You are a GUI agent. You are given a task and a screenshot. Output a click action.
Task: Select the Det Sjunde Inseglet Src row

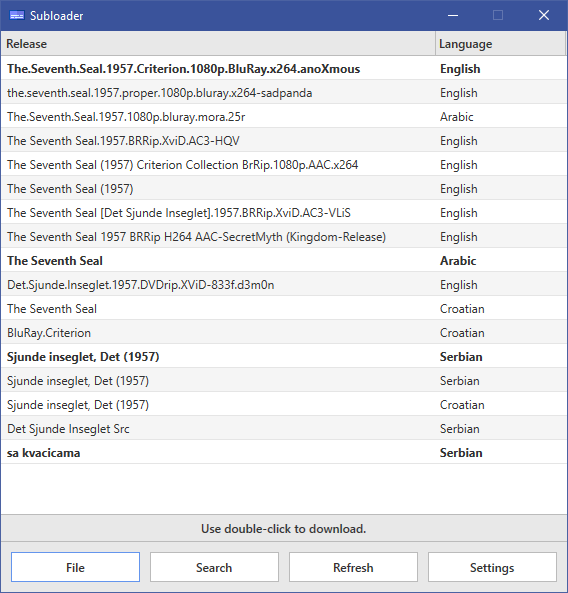284,428
